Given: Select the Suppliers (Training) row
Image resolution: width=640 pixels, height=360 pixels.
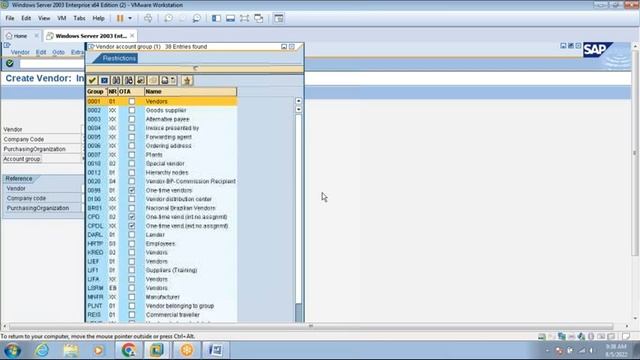Looking at the screenshot, I should pos(162,270).
